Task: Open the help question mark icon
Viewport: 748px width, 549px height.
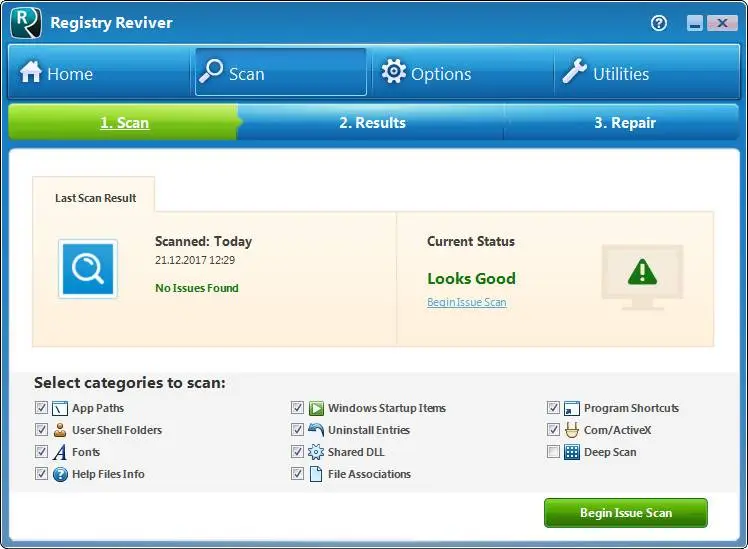Action: coord(659,23)
